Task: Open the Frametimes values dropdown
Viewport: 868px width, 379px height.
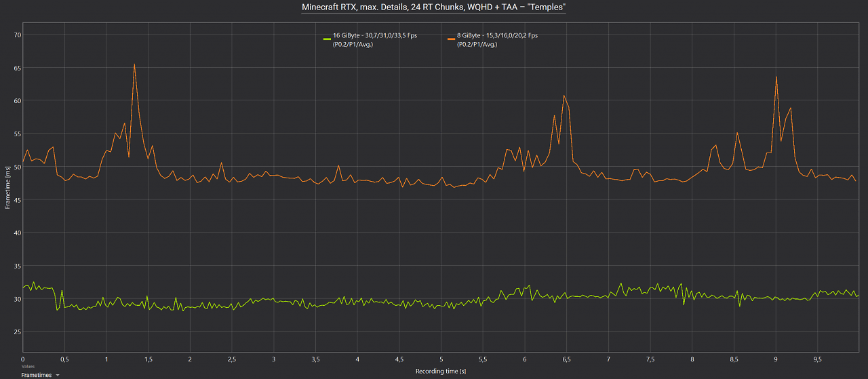Action: click(x=40, y=374)
